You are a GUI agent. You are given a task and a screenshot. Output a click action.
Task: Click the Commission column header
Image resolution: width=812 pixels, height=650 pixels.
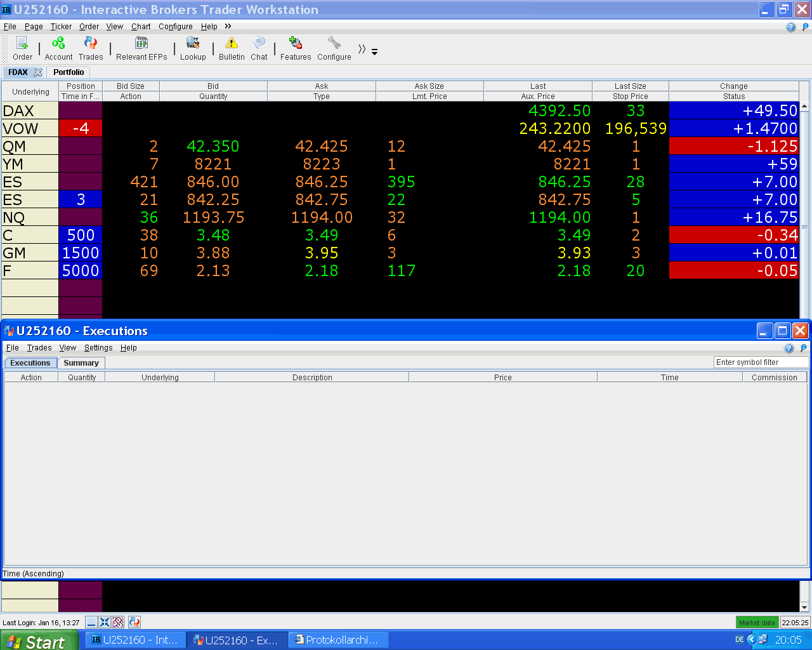775,377
